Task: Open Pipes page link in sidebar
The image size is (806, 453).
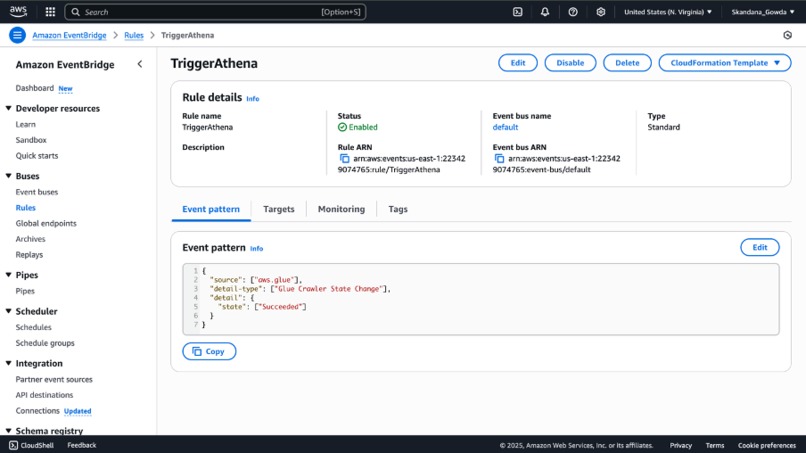Action: (x=25, y=291)
